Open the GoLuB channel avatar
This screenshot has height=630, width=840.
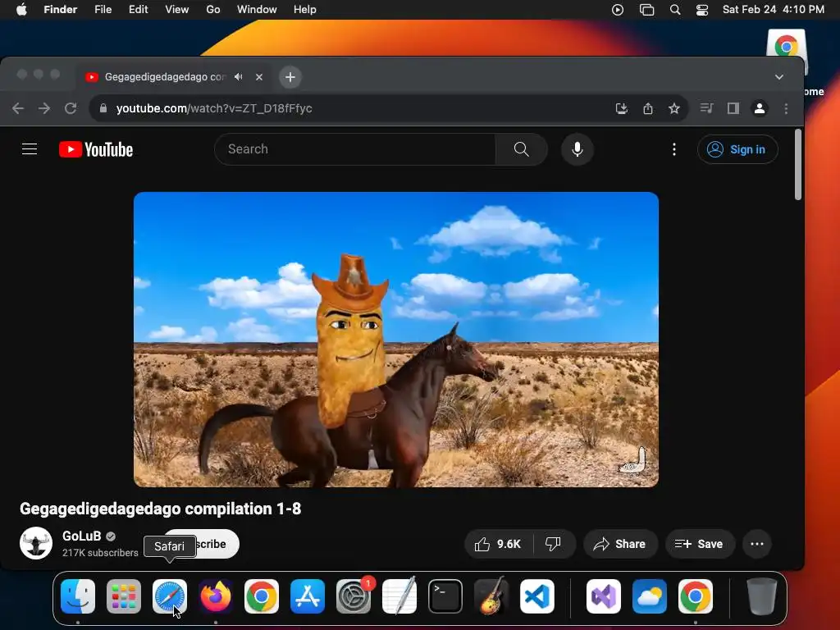click(36, 543)
